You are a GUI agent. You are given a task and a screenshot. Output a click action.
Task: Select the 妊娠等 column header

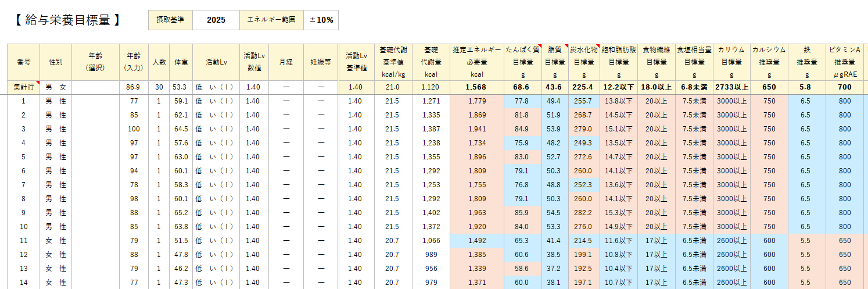[321, 62]
